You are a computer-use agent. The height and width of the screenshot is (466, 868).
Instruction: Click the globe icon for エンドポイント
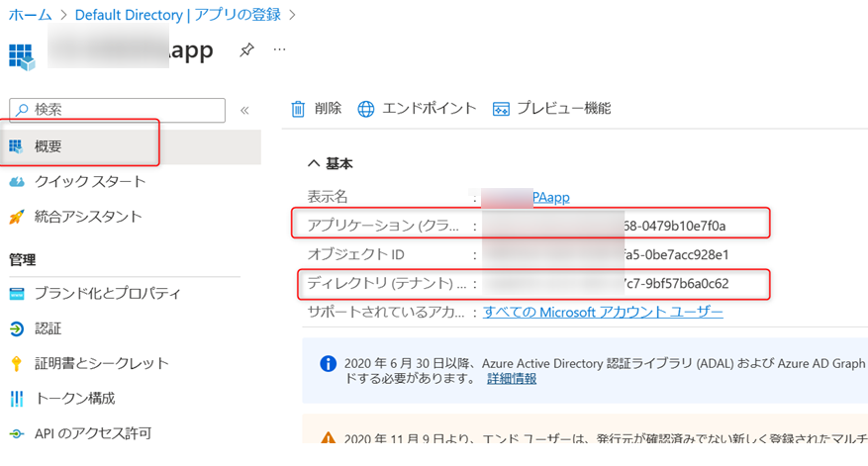point(366,109)
